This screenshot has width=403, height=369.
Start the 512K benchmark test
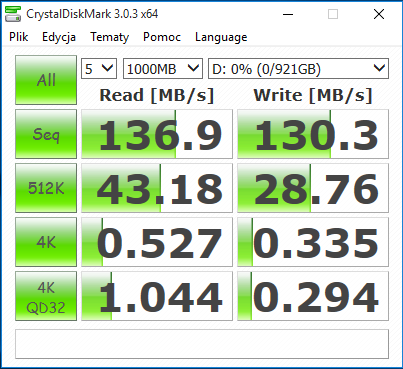point(46,188)
